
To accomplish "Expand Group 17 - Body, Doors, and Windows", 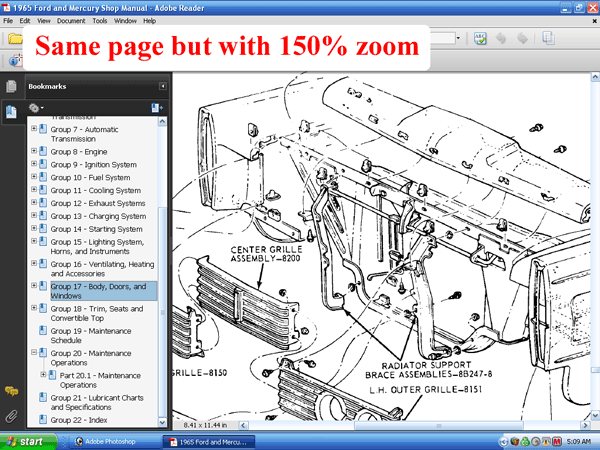I will click(34, 285).
